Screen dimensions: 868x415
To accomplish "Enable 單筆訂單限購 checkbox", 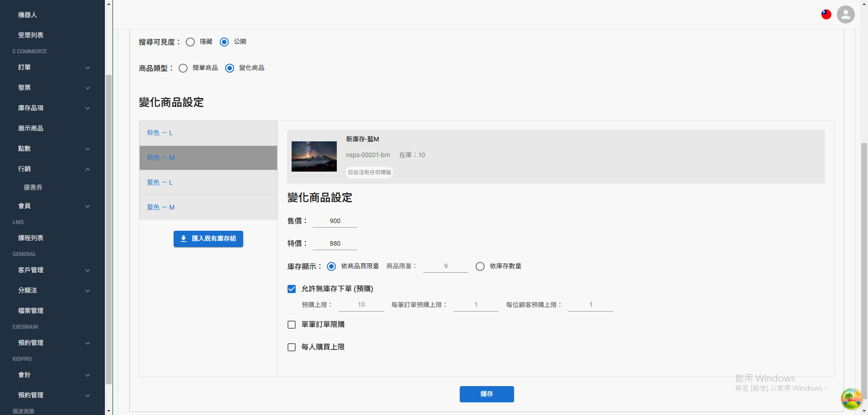I will coord(292,325).
